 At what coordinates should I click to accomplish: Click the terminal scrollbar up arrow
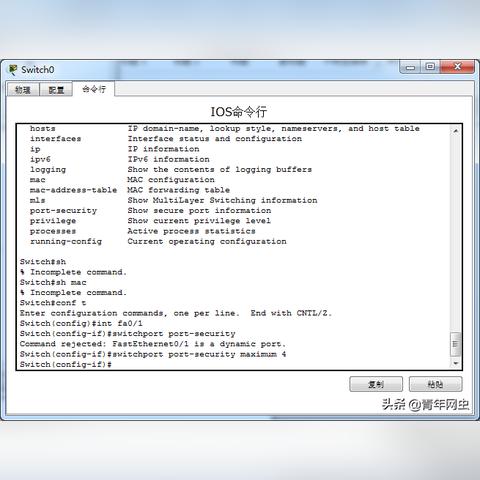[455, 131]
